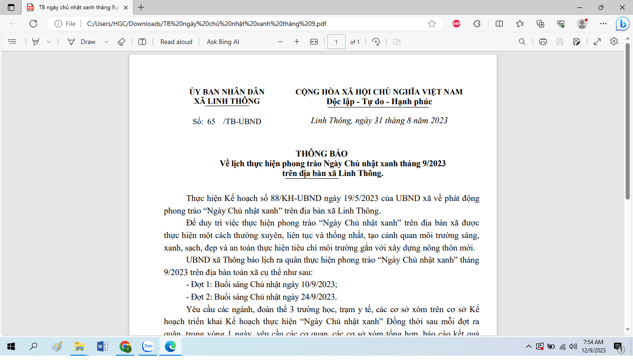Open Zalo from the taskbar

[x=148, y=346]
